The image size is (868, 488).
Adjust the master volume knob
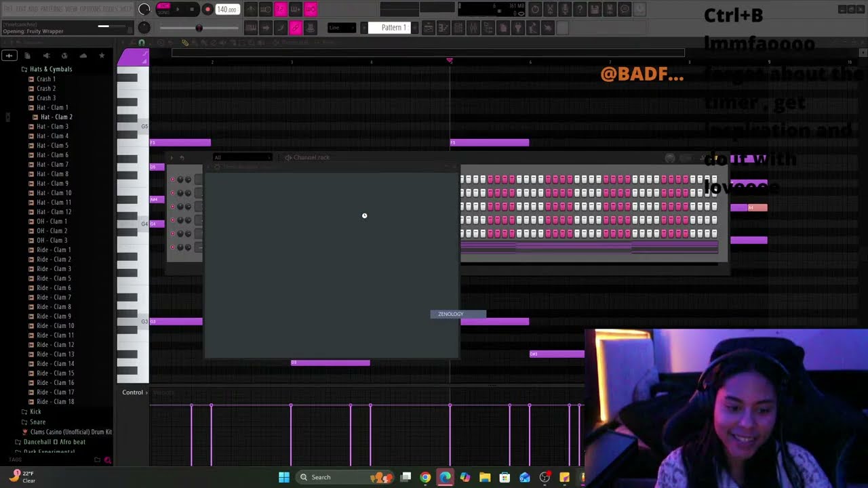coord(144,9)
